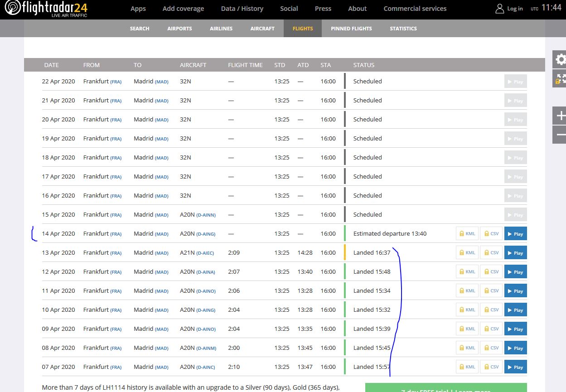Open the Add coverage menu
The image size is (566, 392).
[184, 9]
